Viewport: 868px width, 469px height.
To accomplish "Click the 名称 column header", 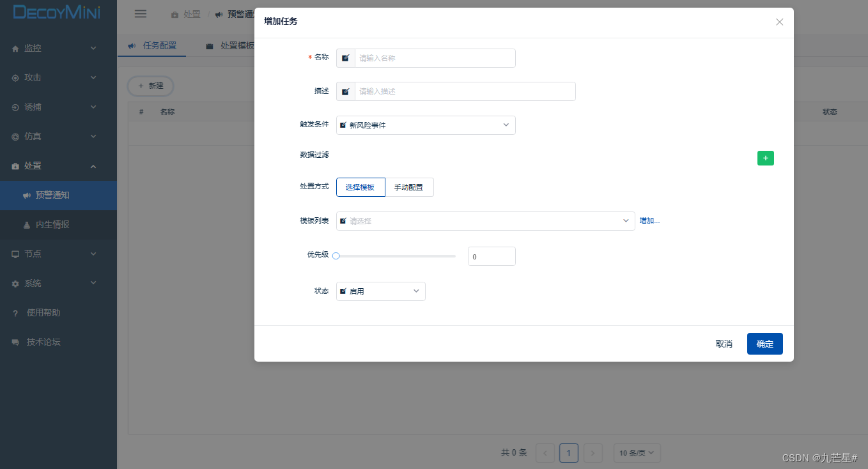I will (x=167, y=112).
